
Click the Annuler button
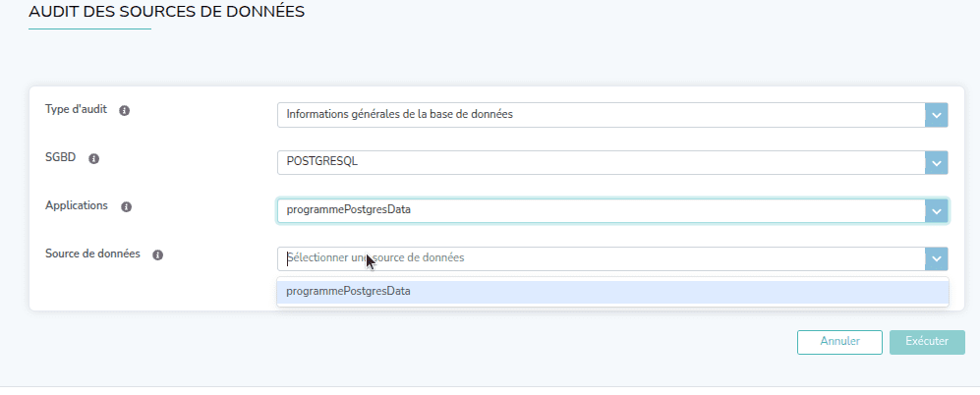(839, 342)
